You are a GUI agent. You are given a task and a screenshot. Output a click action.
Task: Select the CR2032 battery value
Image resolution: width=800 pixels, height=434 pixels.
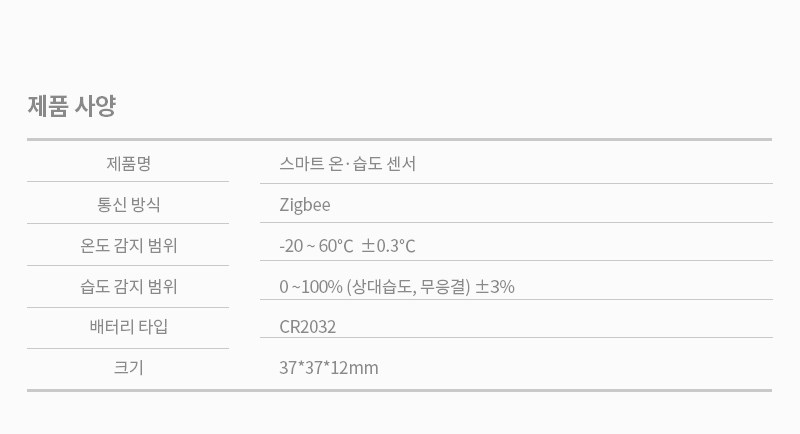coord(308,327)
